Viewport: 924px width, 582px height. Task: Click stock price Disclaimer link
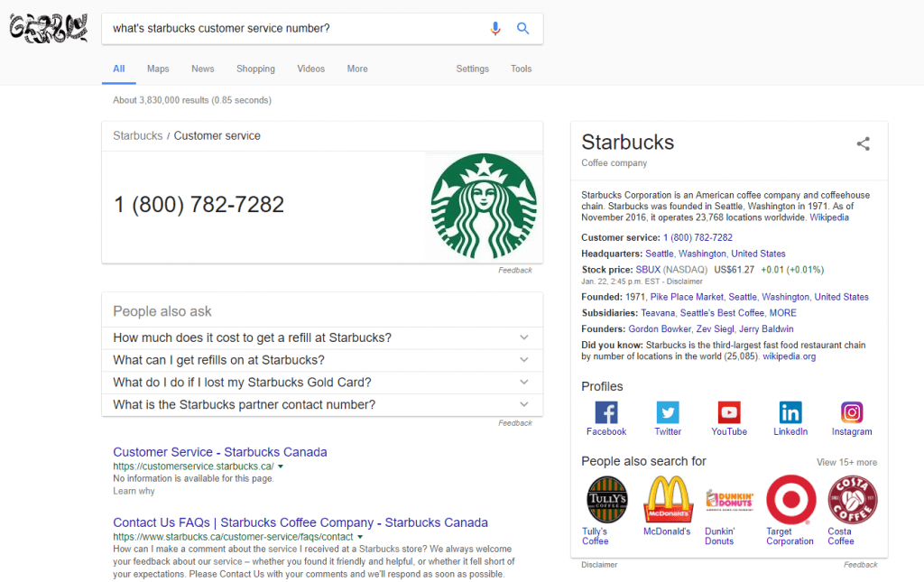685,282
